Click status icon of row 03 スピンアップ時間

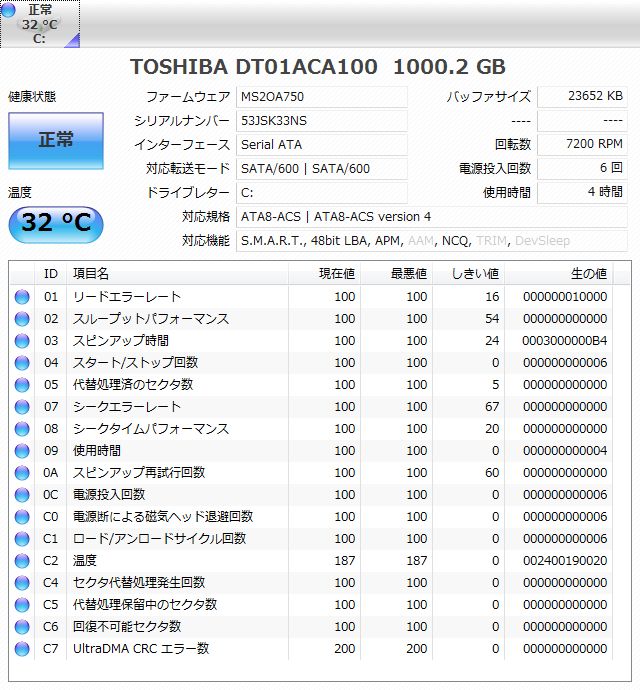point(22,341)
